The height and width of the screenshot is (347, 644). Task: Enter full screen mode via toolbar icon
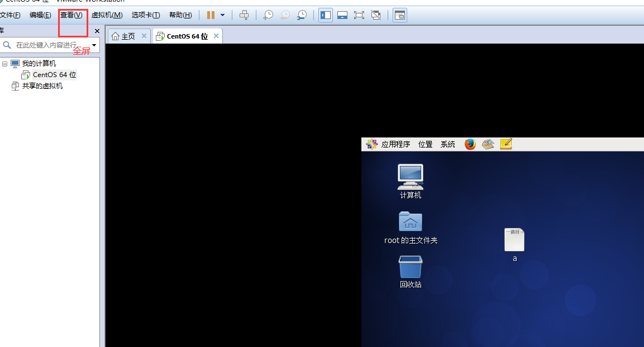pos(359,15)
